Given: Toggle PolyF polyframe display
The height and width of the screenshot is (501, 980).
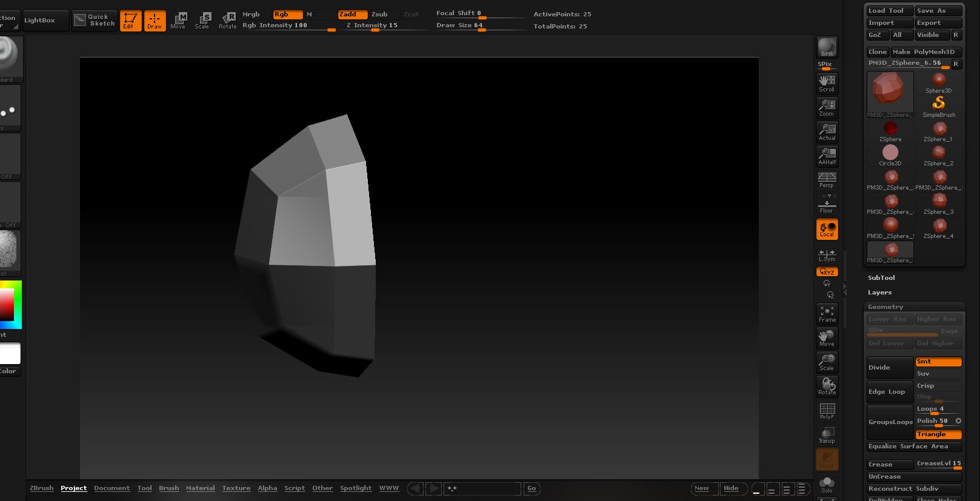Looking at the screenshot, I should point(827,411).
